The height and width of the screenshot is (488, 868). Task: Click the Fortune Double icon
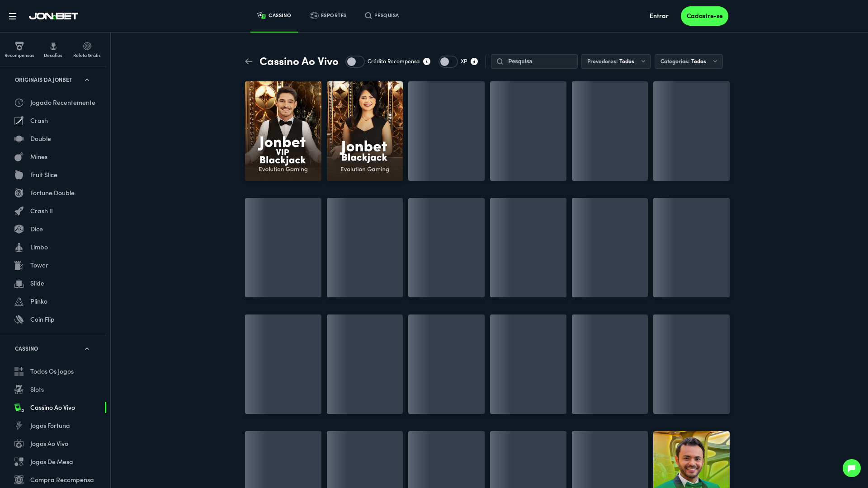[19, 193]
